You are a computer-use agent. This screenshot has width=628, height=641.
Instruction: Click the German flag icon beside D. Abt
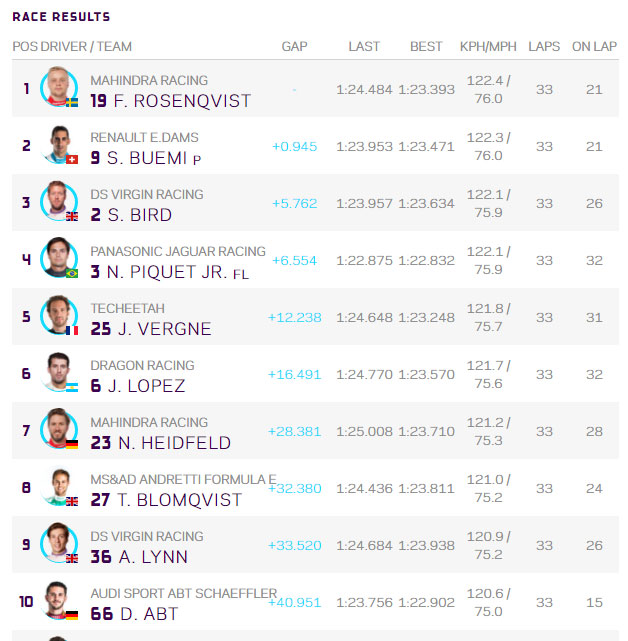pos(72,615)
